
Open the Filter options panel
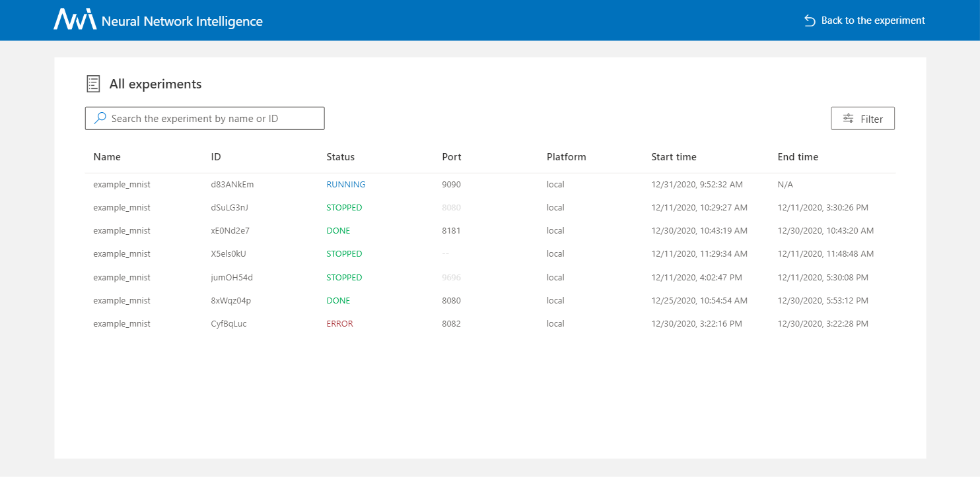coord(862,118)
